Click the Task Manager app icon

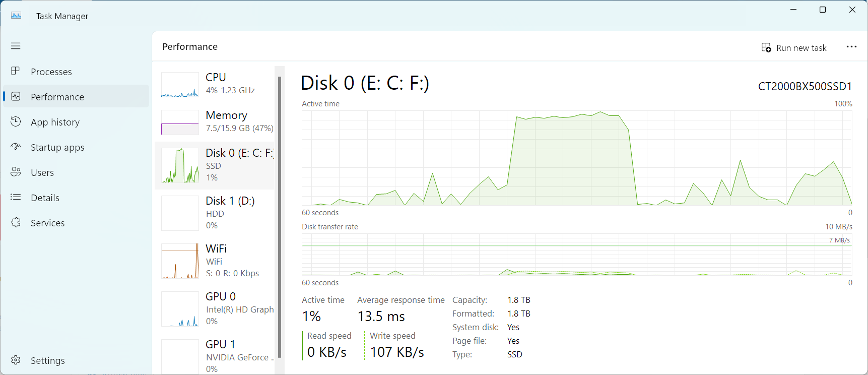pyautogui.click(x=16, y=16)
